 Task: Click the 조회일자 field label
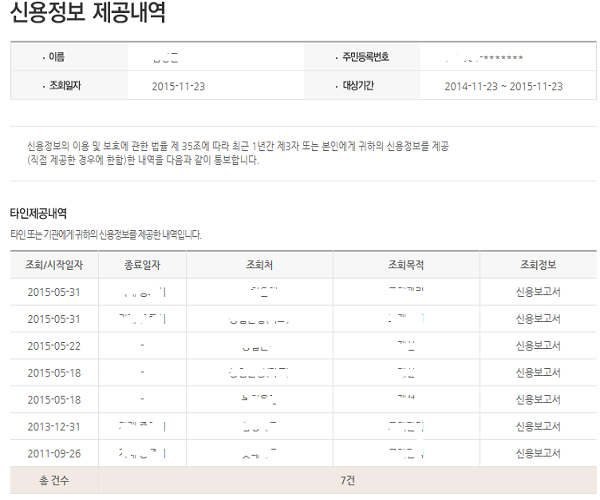(65, 85)
